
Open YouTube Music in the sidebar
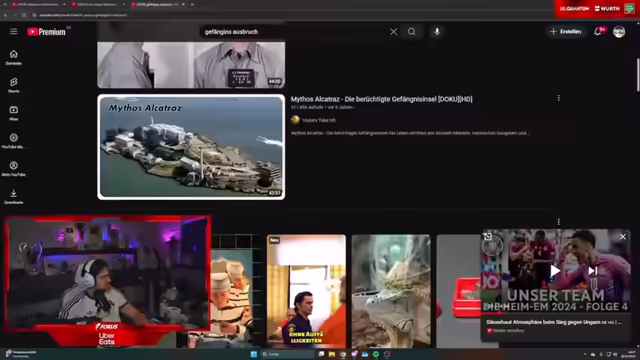tap(13, 140)
